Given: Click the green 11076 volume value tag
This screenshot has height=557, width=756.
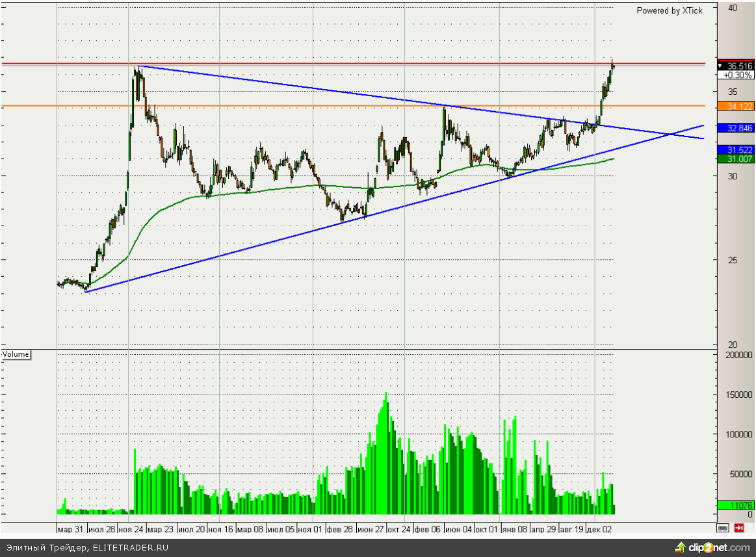Looking at the screenshot, I should tap(735, 505).
